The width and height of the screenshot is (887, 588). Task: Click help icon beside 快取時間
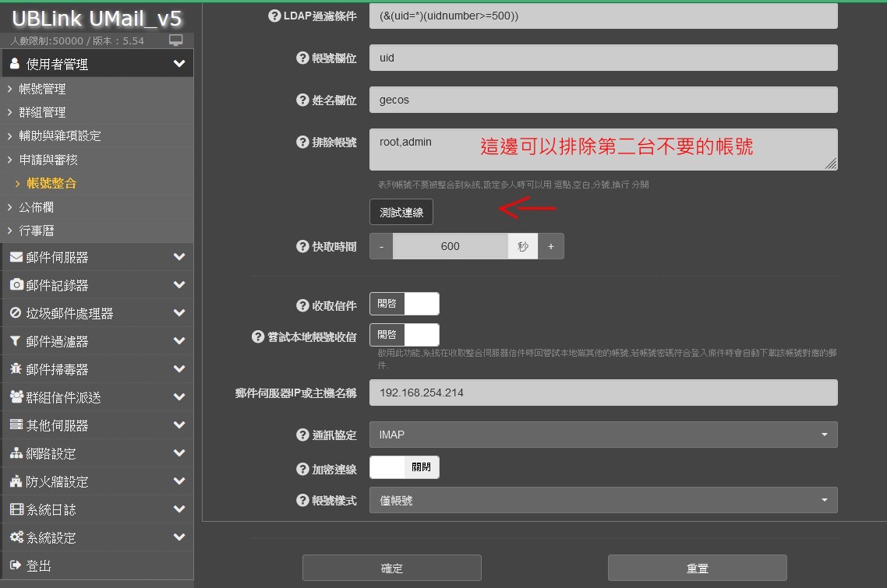303,246
